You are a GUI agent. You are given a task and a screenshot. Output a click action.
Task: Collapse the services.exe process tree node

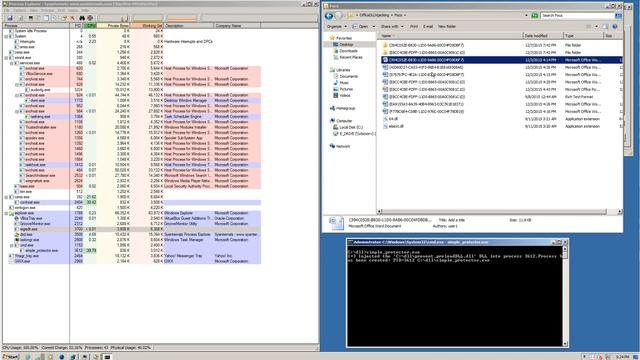pos(11,63)
